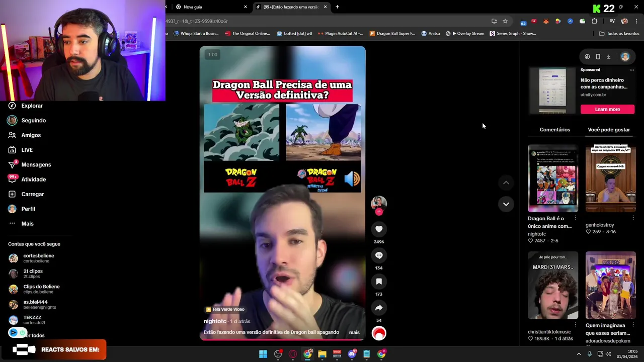Open sponsored ad options three dots

[x=631, y=70]
